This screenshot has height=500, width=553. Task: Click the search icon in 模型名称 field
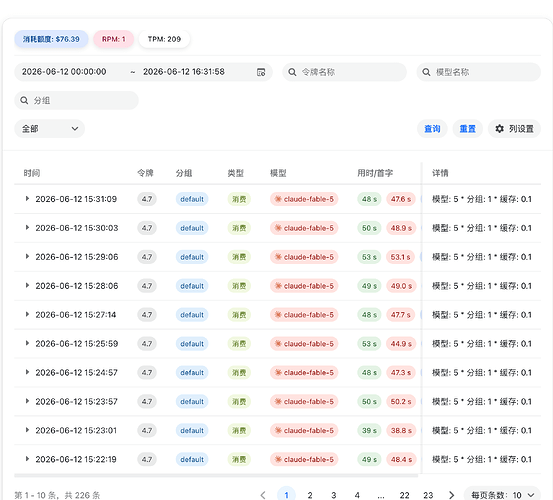pyautogui.click(x=426, y=72)
